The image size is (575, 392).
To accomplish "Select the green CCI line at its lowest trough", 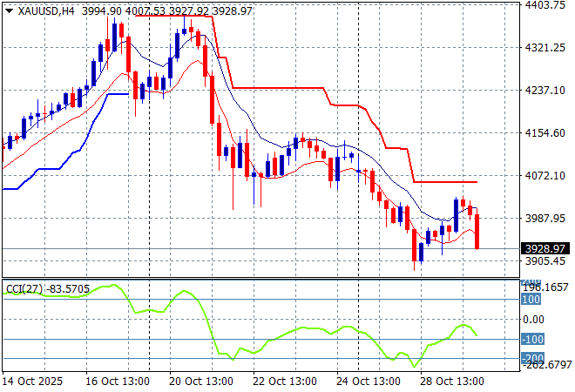I will (x=413, y=365).
